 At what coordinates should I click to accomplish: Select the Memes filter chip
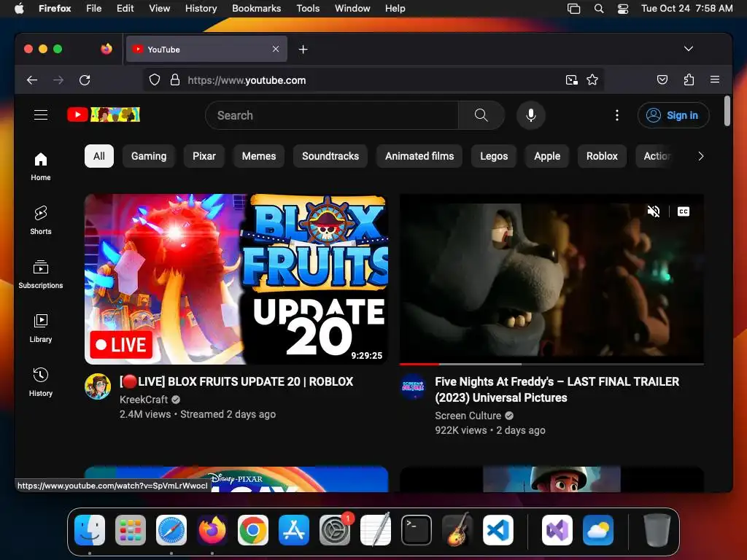(x=259, y=156)
